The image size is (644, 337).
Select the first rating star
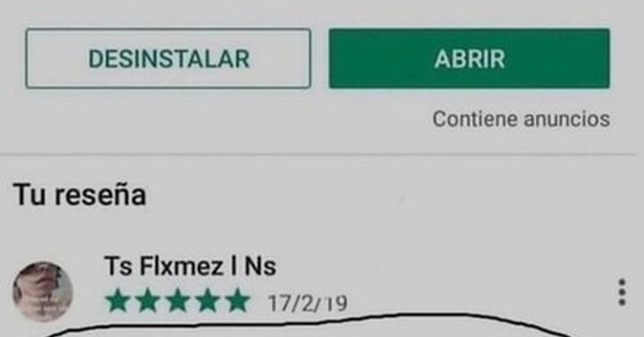click(118, 300)
